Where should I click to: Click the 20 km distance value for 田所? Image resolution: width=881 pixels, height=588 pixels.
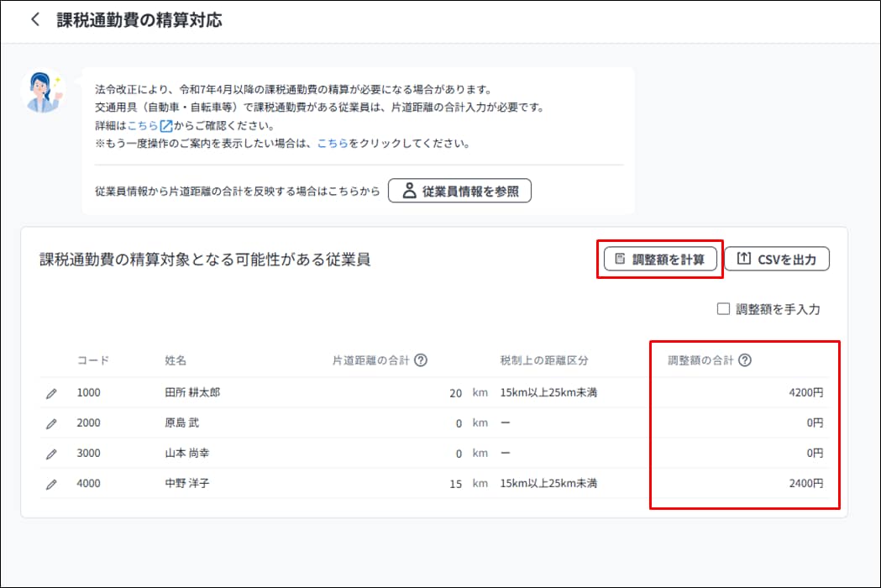click(x=456, y=392)
